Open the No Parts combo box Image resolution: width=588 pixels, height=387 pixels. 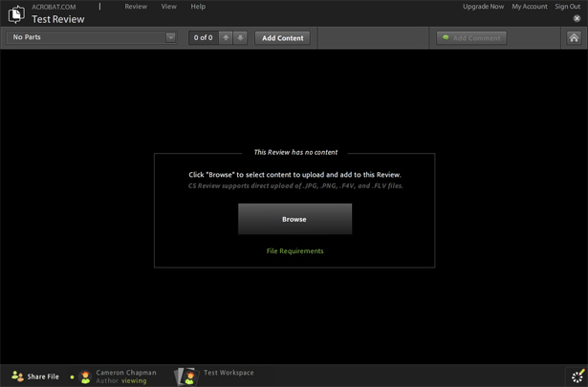click(x=92, y=37)
